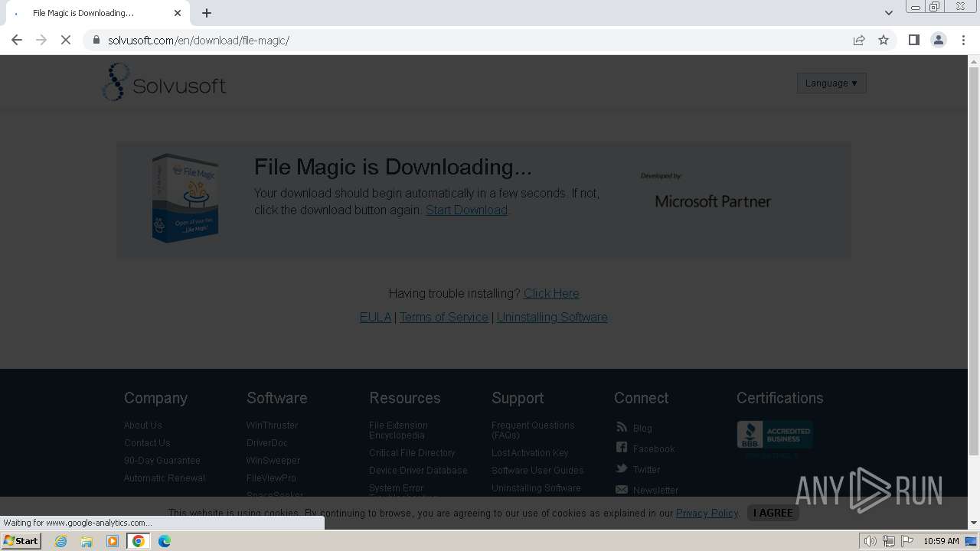Launch Microsoft Edge from taskbar
980x551 pixels.
click(x=165, y=541)
